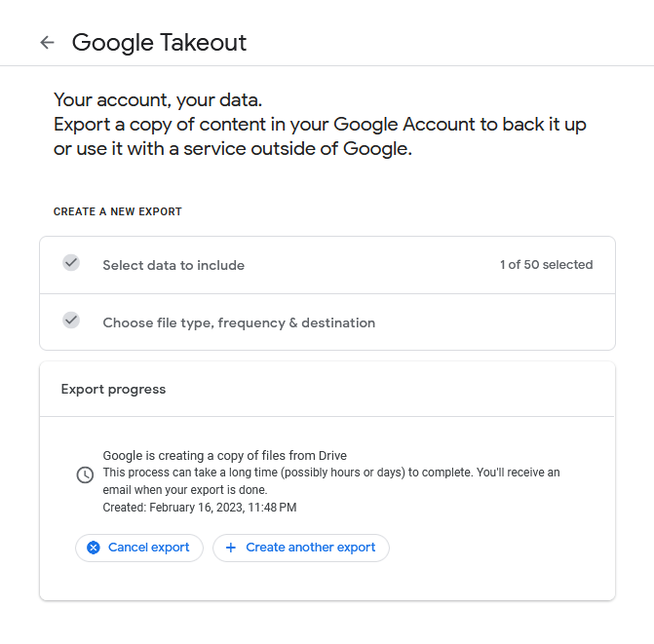Click the "1 of 50 selected" count
Screen dimensions: 654x644
click(546, 265)
